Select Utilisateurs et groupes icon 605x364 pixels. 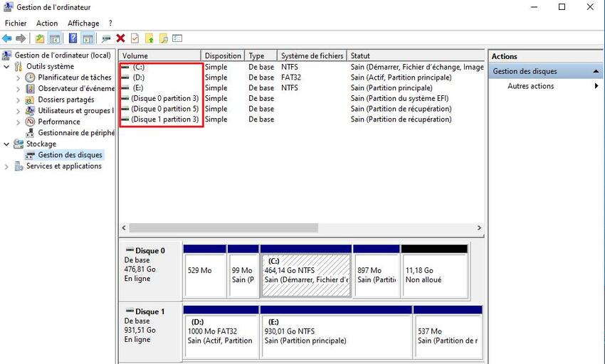30,111
